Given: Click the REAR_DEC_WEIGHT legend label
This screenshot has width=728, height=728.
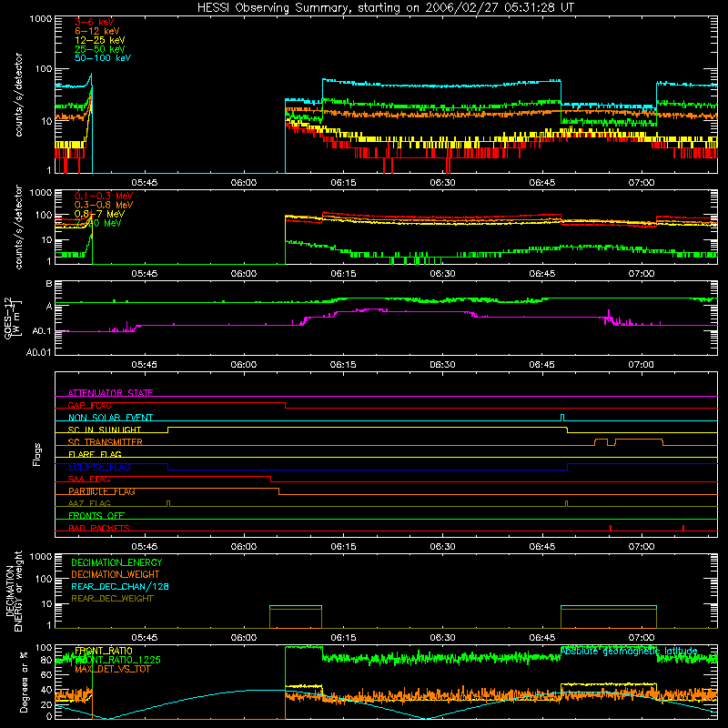Looking at the screenshot, I should coord(112,599).
